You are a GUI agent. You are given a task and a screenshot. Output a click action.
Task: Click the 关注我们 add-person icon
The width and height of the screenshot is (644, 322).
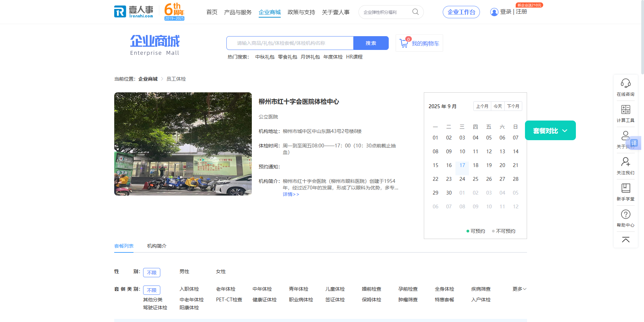pos(625,162)
